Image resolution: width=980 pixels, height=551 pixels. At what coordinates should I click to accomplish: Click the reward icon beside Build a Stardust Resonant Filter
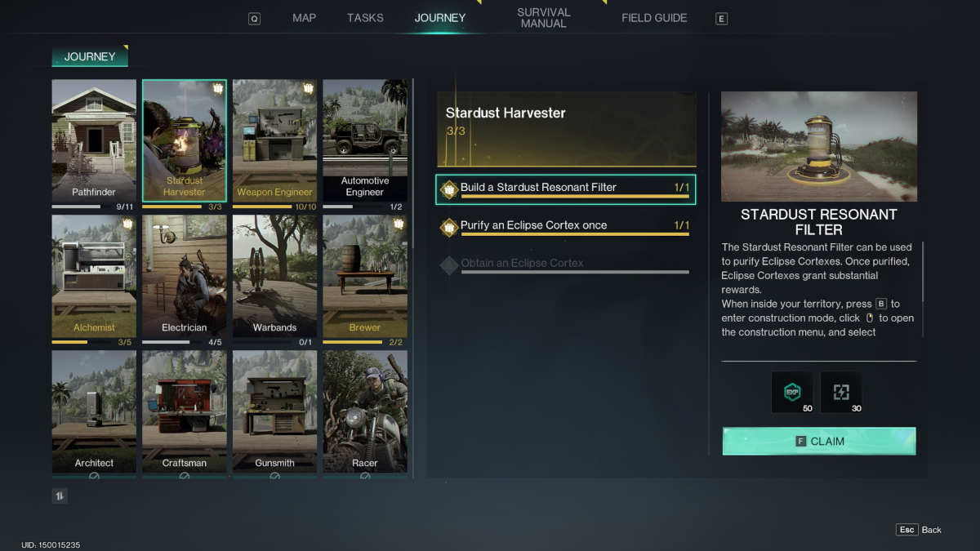449,189
